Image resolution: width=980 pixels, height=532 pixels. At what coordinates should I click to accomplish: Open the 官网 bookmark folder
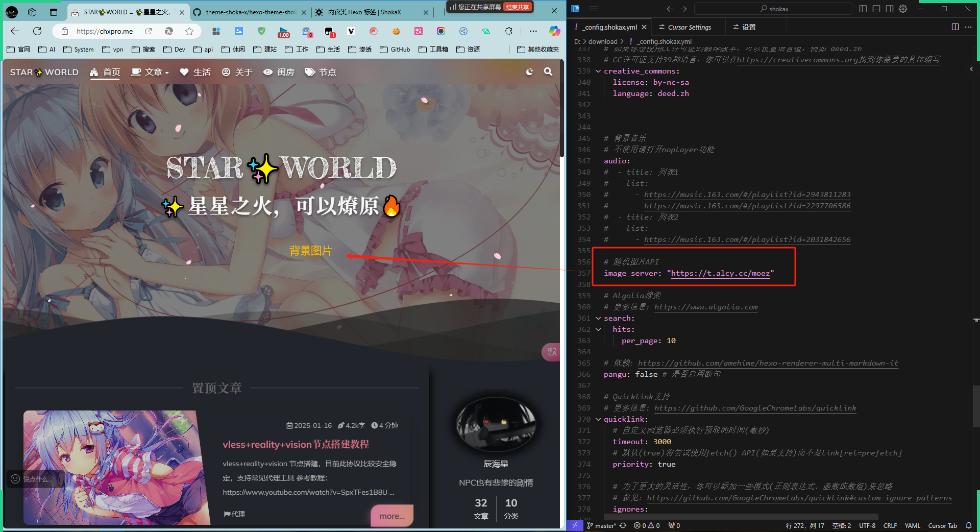[19, 50]
